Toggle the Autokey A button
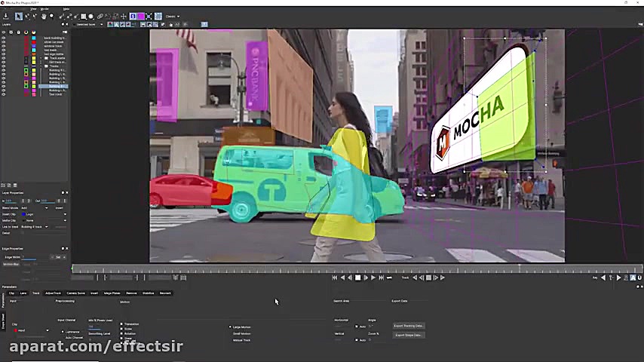Viewport: 644px width, 362px height. (633, 278)
